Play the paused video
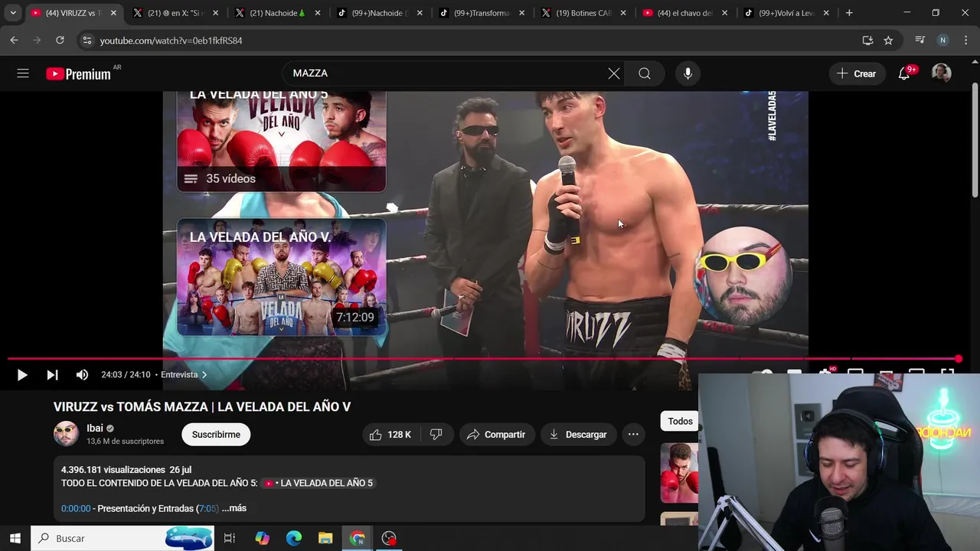Viewport: 980px width, 551px height. click(21, 375)
